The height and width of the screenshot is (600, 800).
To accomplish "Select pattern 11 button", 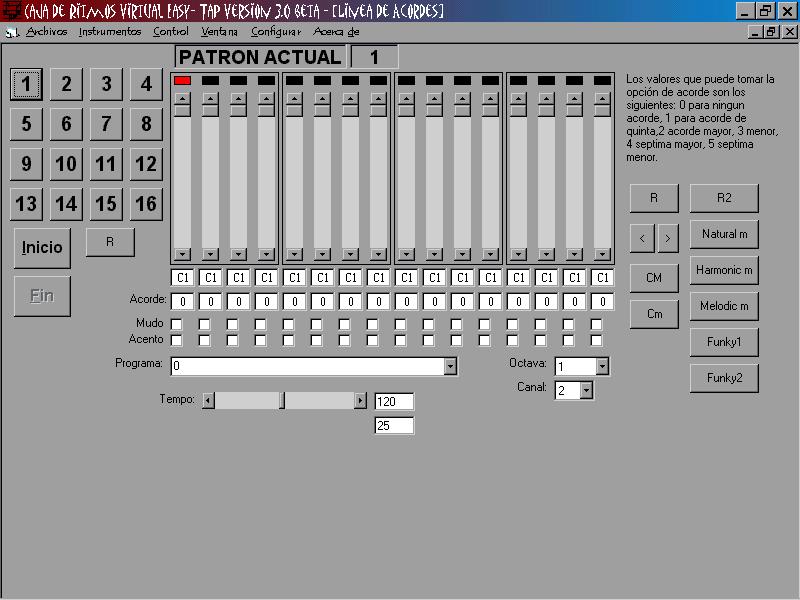I will 106,164.
